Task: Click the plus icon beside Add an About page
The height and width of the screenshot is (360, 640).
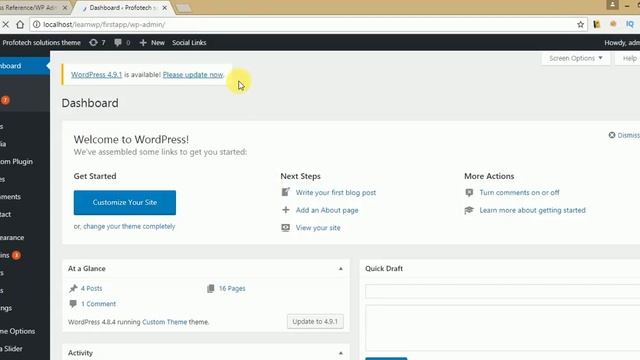Action: [286, 210]
